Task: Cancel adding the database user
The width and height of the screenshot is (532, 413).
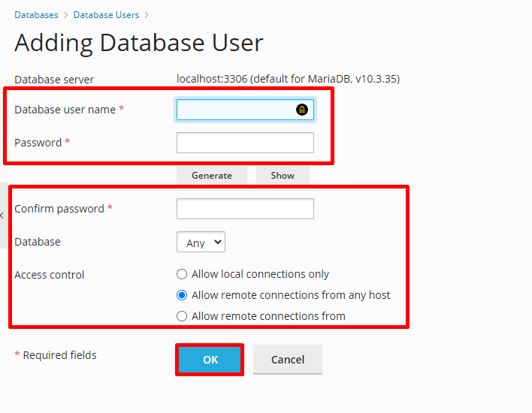Action: coord(287,360)
